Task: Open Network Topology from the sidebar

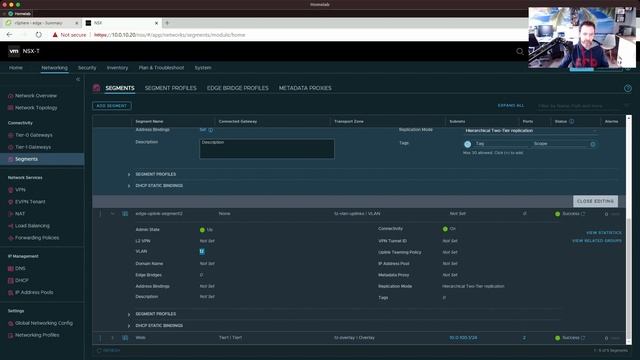Action: (x=36, y=108)
